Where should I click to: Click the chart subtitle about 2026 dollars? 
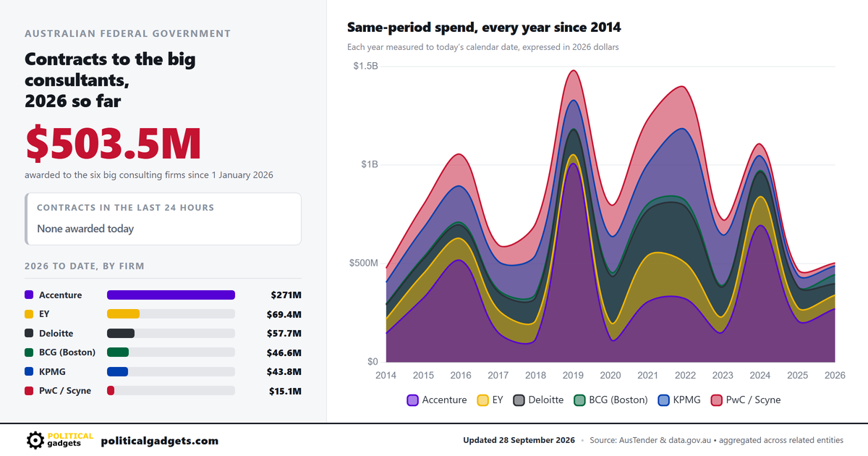click(x=482, y=47)
